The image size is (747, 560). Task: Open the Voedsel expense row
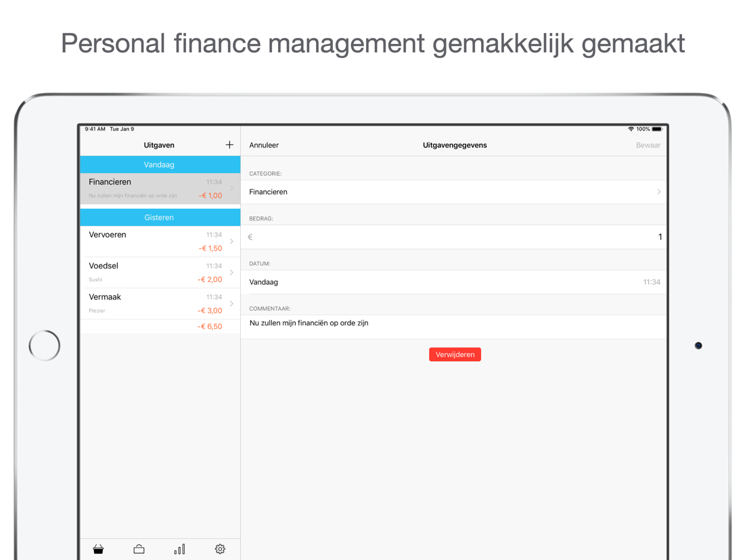[160, 273]
